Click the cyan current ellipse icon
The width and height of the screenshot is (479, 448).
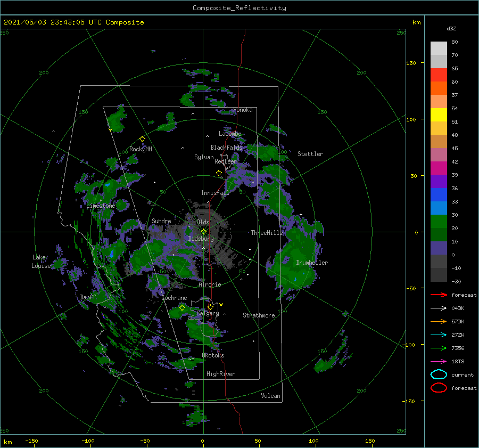[439, 374]
